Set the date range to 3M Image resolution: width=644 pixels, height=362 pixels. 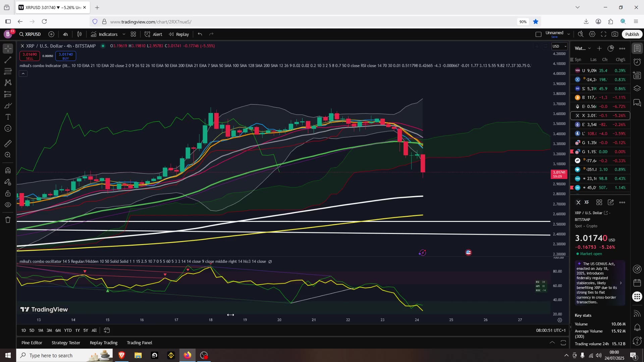click(49, 330)
